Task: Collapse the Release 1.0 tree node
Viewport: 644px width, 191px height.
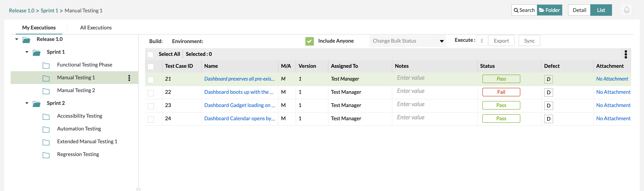Action: [x=17, y=39]
